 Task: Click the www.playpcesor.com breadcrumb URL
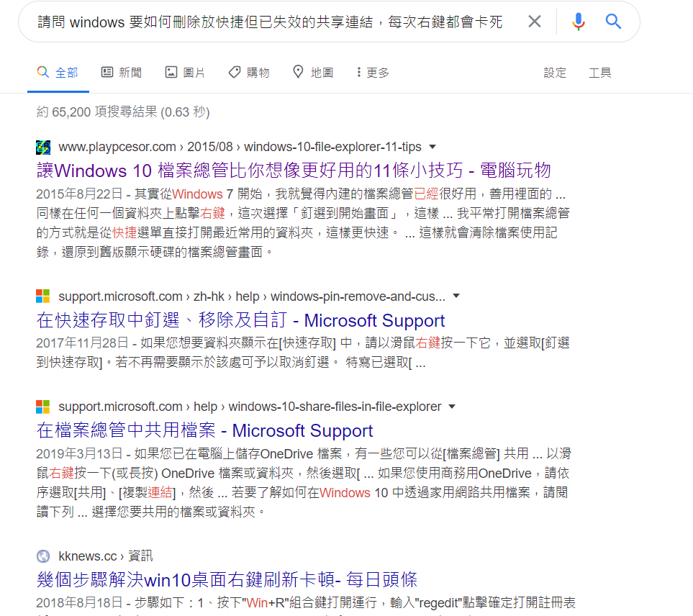pos(240,147)
